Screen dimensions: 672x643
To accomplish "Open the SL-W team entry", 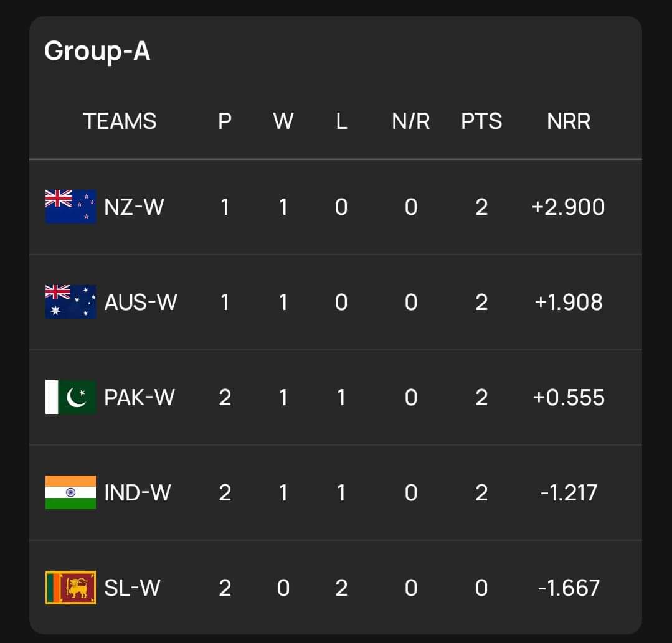I will 132,588.
